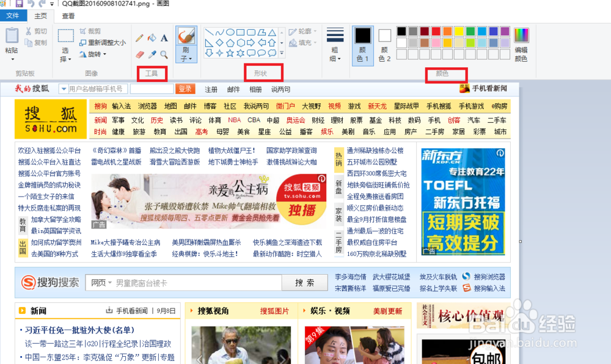Pick the lavender color swatch
611x364 pixels.
[505, 43]
